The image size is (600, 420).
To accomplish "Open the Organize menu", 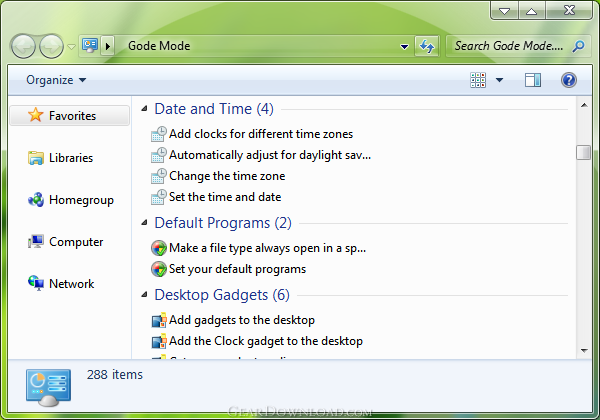I will tap(56, 80).
